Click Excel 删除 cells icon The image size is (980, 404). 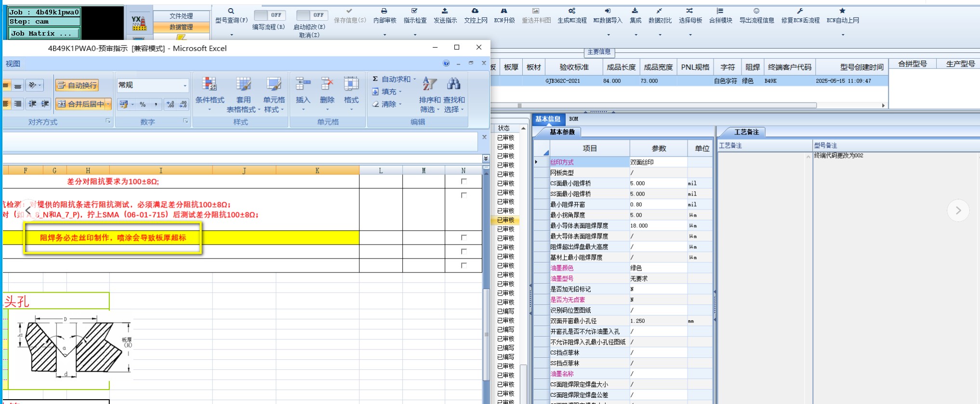(327, 84)
